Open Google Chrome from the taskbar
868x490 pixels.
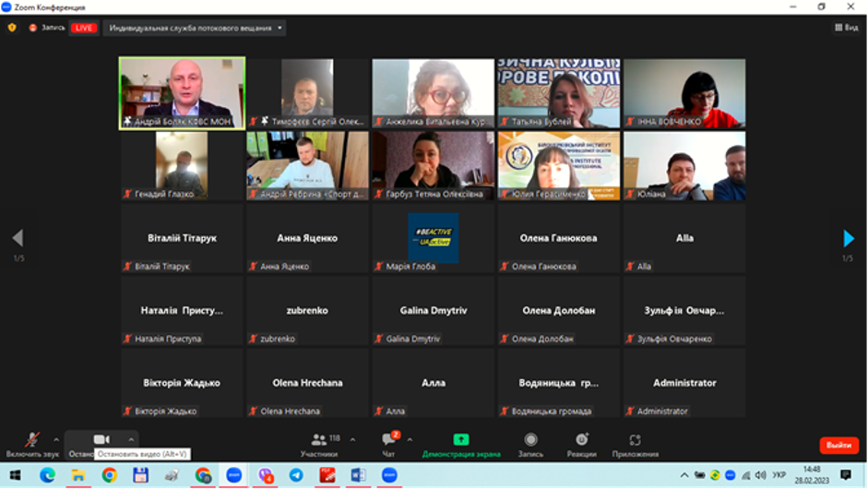coord(110,475)
